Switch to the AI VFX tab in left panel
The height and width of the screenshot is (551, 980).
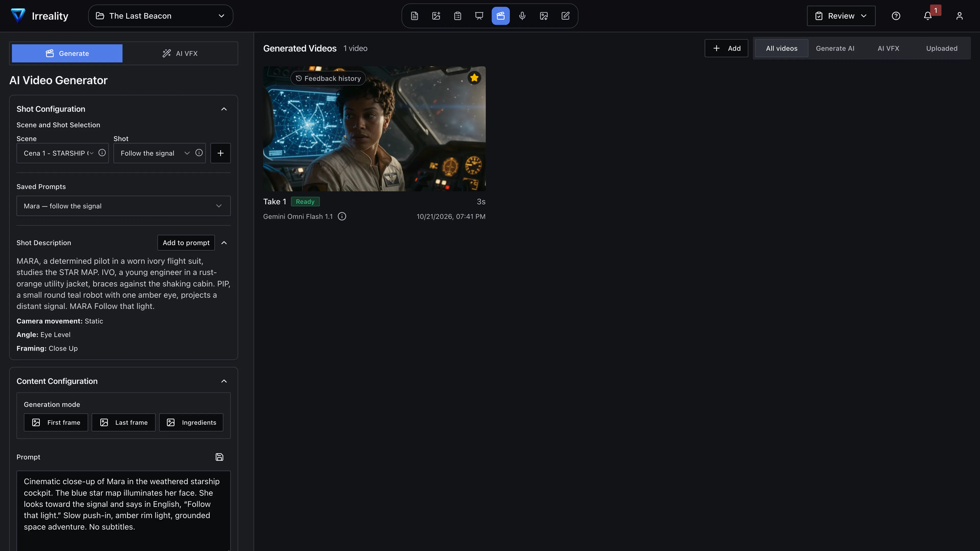click(x=180, y=53)
